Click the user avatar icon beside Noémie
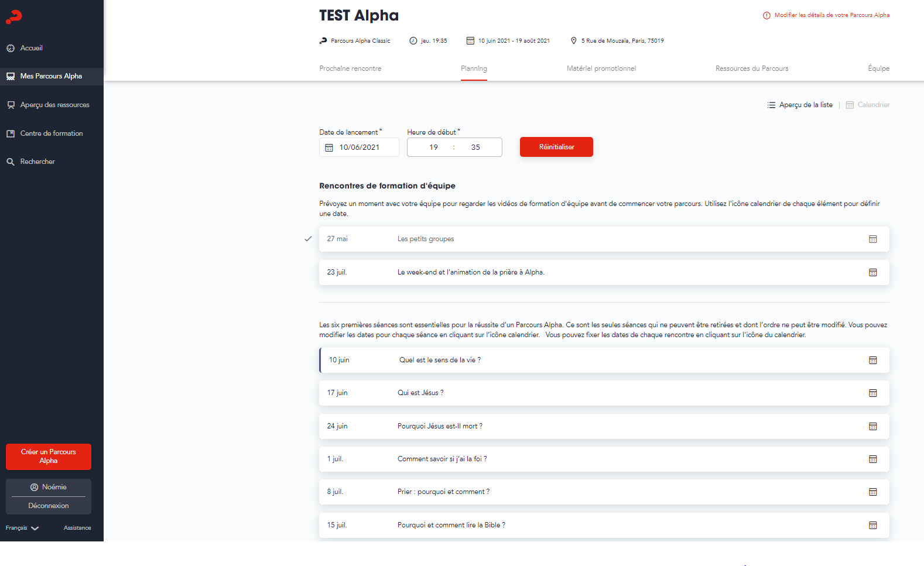 [34, 487]
